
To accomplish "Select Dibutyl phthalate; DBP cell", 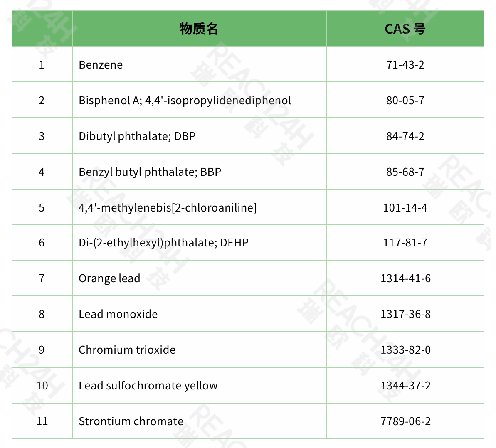I will [137, 136].
